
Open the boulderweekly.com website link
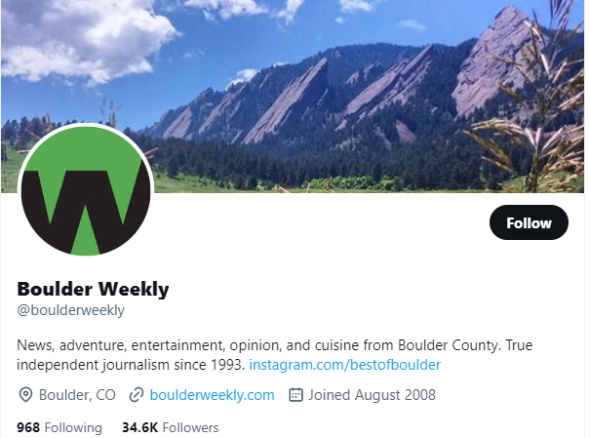(x=212, y=395)
